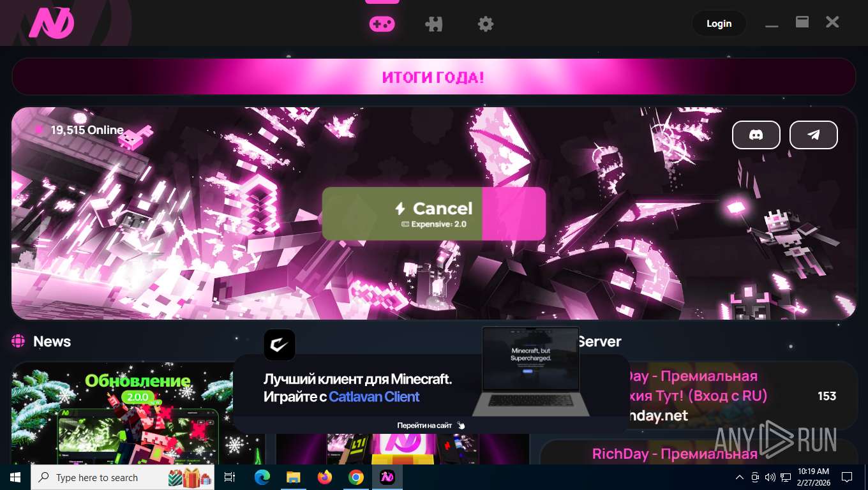Click the launcher's taskbar icon
Image resolution: width=868 pixels, height=490 pixels.
(x=387, y=477)
